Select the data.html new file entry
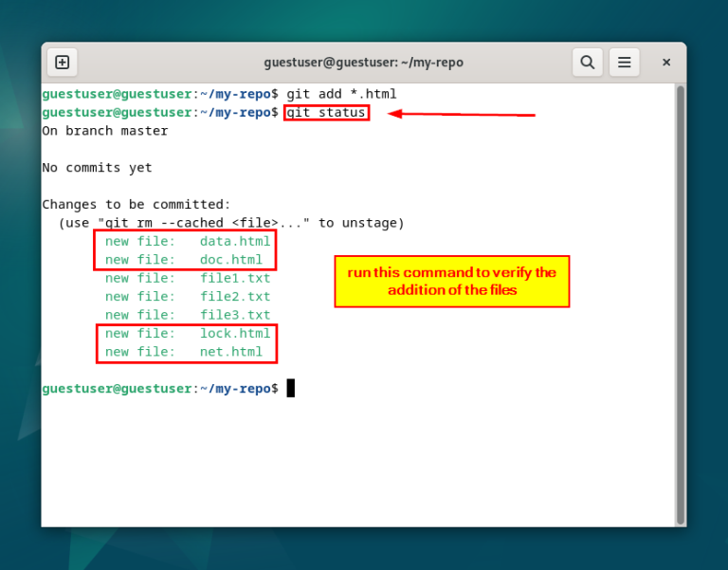Viewport: 728px width, 570px height. [187, 241]
